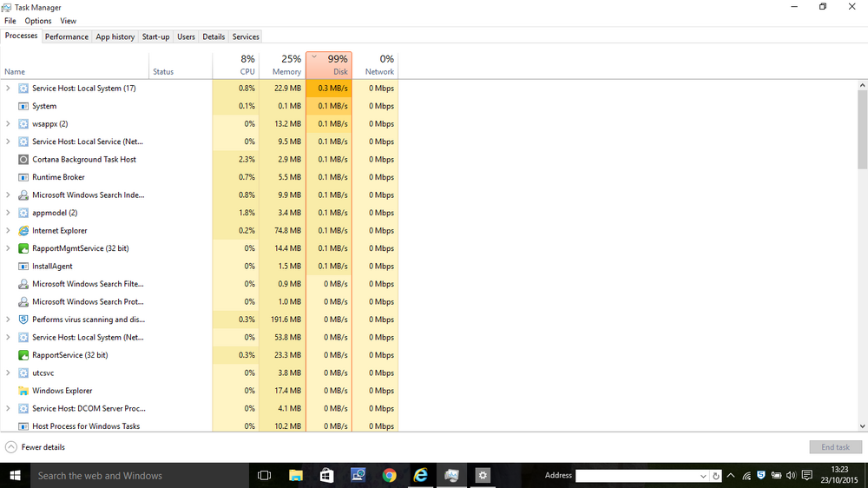This screenshot has height=488, width=868.
Task: Click the Windows Start button
Action: pyautogui.click(x=15, y=475)
